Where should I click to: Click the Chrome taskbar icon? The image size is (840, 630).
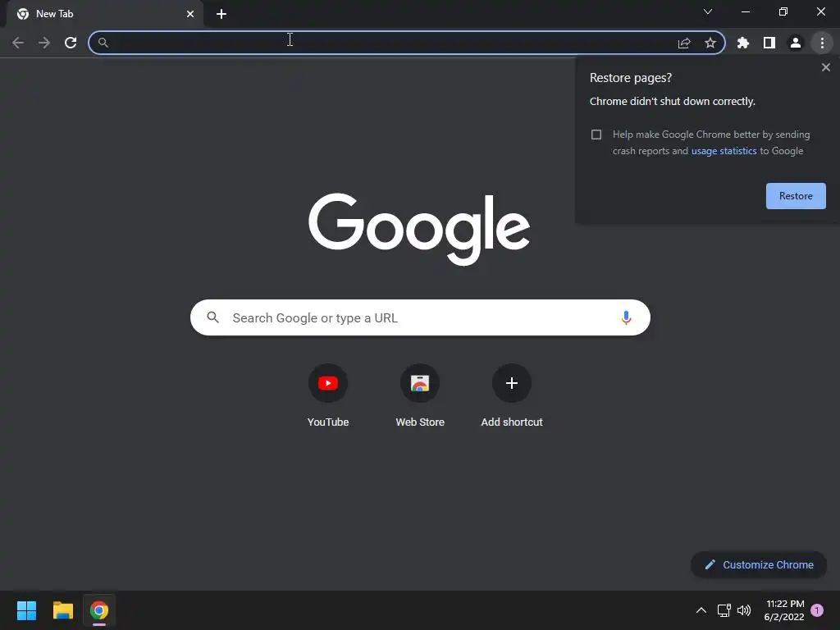click(x=99, y=610)
